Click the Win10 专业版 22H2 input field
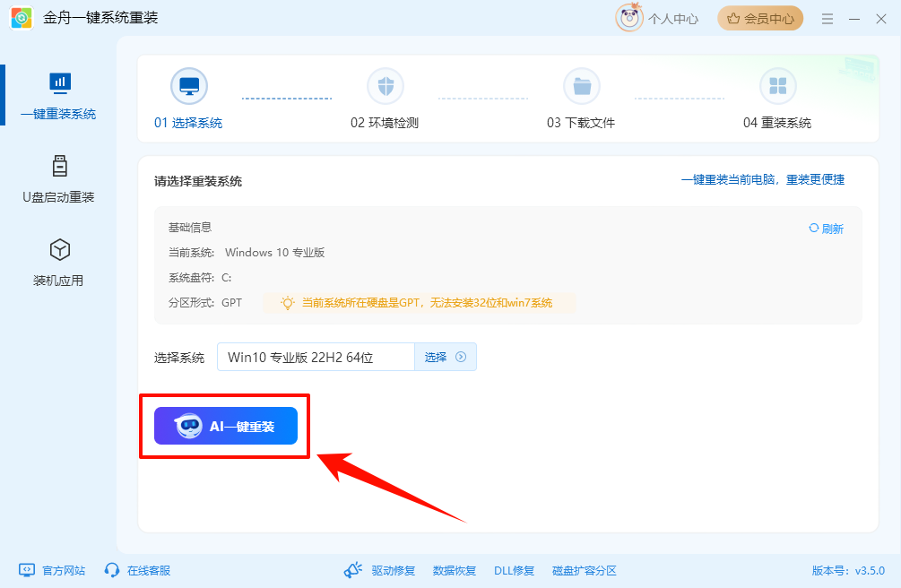Image resolution: width=901 pixels, height=588 pixels. (x=314, y=357)
